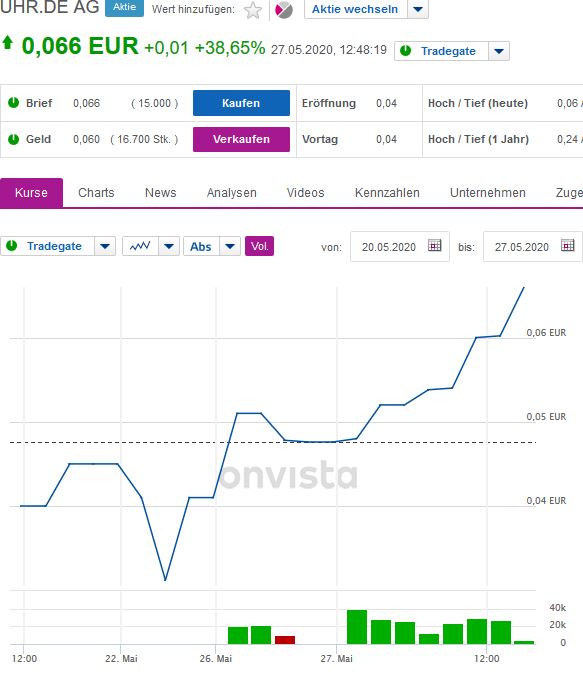This screenshot has height=676, width=583.
Task: Open the Videos tab
Action: [305, 193]
